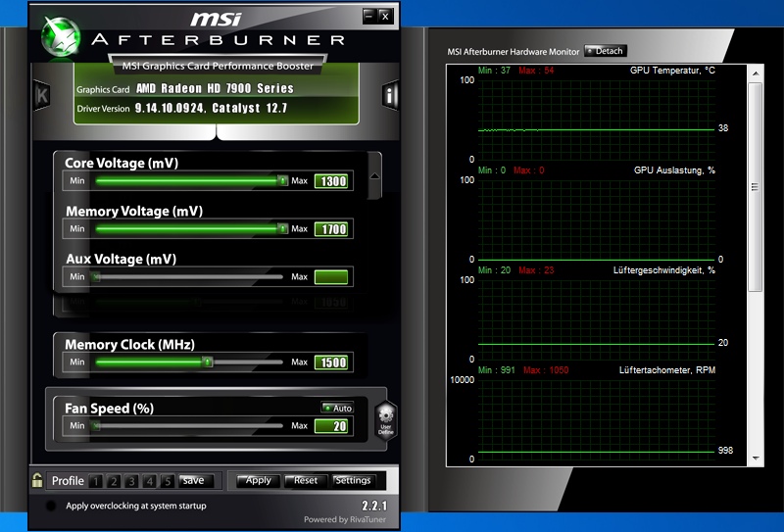Close the Afterburner window
Image resolution: width=784 pixels, height=532 pixels.
385,16
